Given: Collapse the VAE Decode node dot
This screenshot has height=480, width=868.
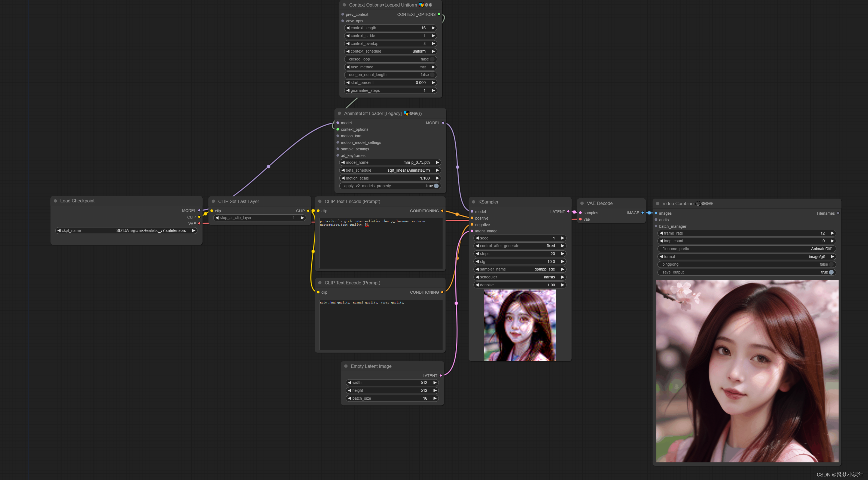Looking at the screenshot, I should (x=582, y=203).
